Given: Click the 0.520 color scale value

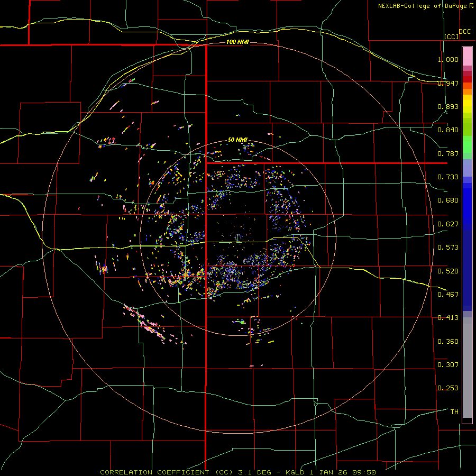Looking at the screenshot, I should coord(448,271).
